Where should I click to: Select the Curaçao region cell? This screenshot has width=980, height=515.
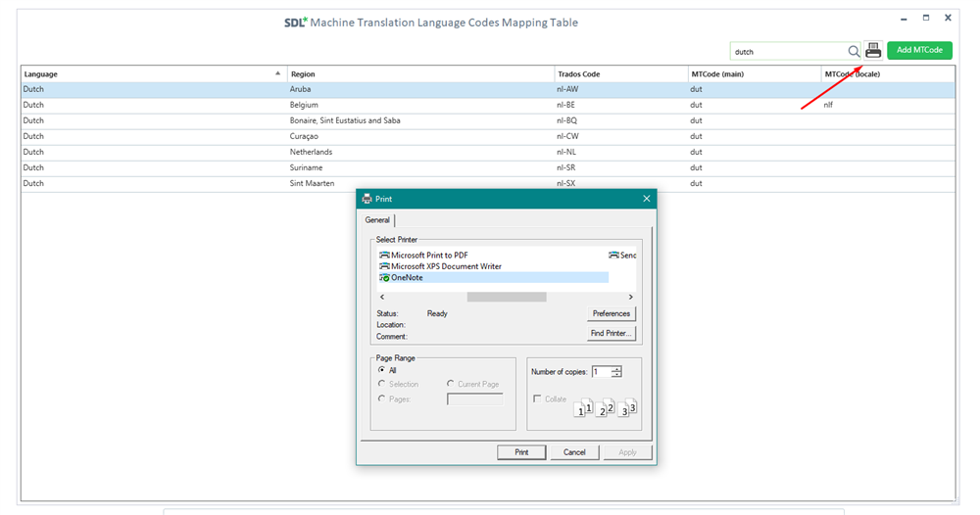coord(420,136)
